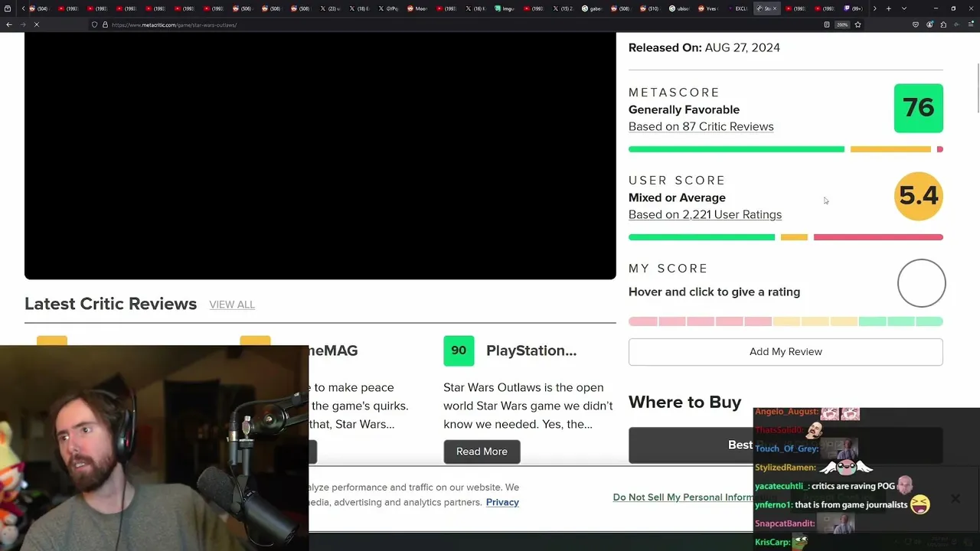Switch to the EXCL tab

click(737, 8)
